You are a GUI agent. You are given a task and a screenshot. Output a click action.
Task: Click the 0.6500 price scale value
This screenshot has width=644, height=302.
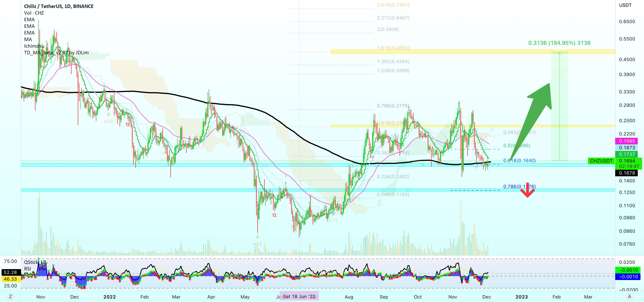pyautogui.click(x=627, y=21)
